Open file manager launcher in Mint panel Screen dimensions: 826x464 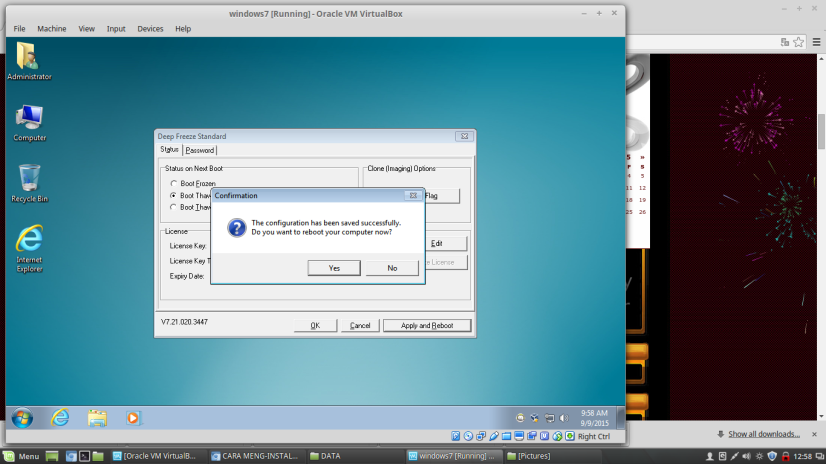click(98, 456)
